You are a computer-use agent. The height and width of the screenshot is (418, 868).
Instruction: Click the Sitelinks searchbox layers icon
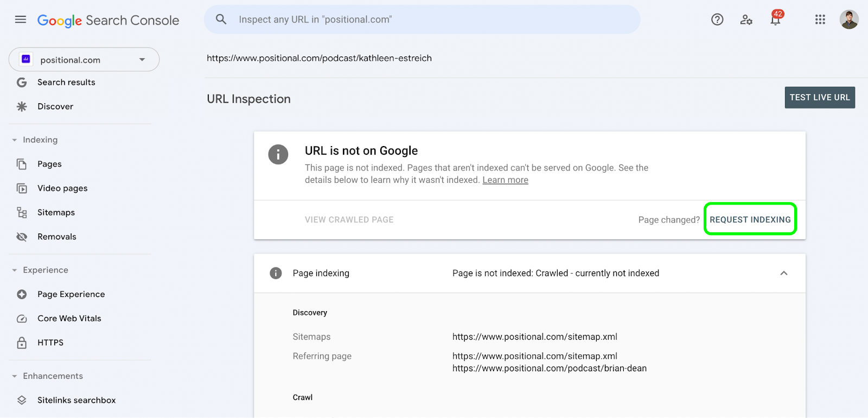point(22,400)
